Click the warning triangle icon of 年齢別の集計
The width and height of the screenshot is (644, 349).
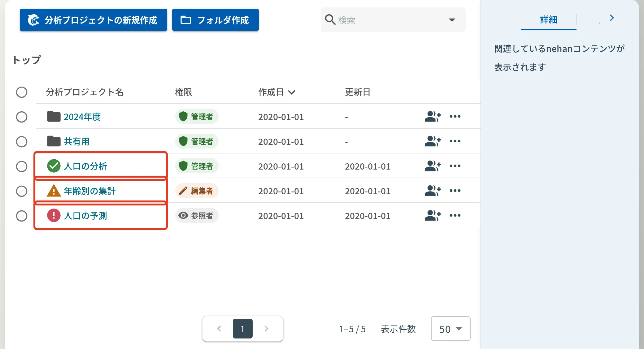[x=54, y=191]
